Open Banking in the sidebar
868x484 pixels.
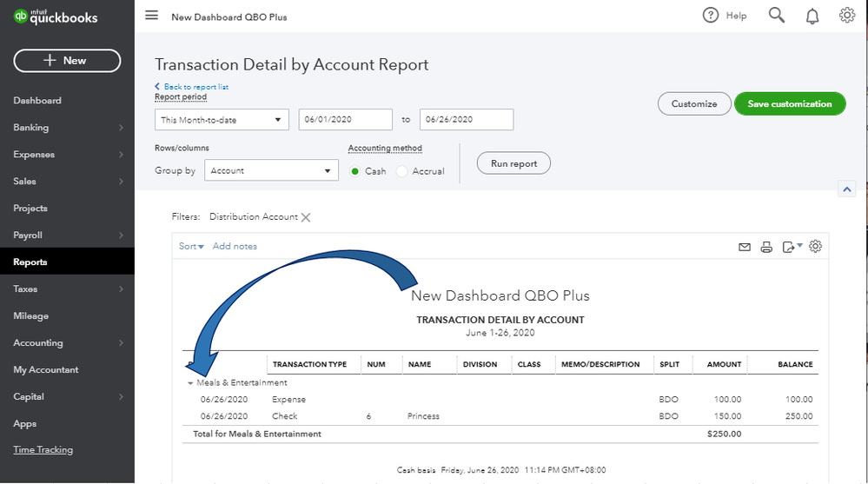tap(31, 128)
